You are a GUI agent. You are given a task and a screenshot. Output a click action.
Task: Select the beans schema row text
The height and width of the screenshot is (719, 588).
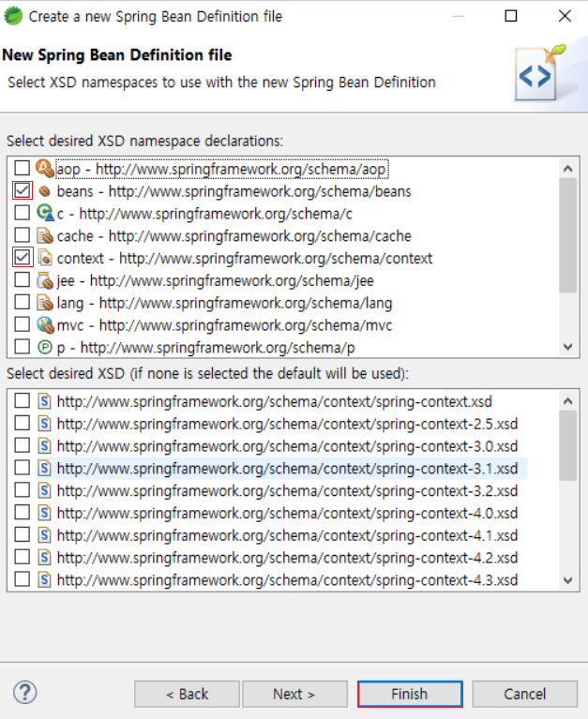(234, 191)
